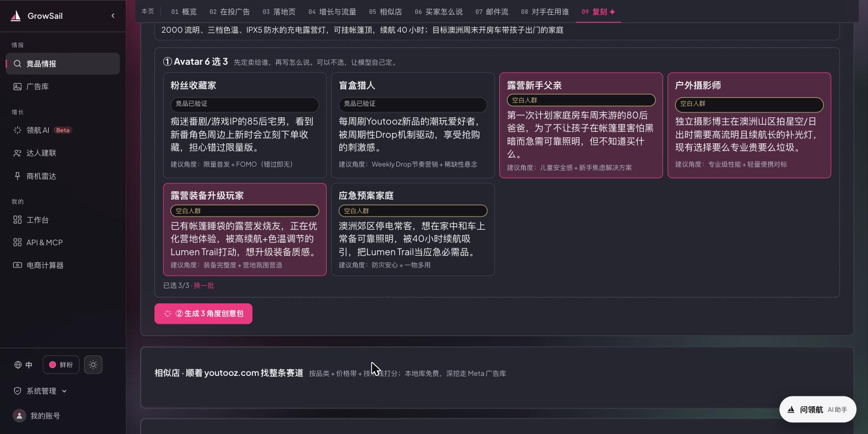
Task: Click the shield icon beside 系统管理
Action: (x=18, y=391)
